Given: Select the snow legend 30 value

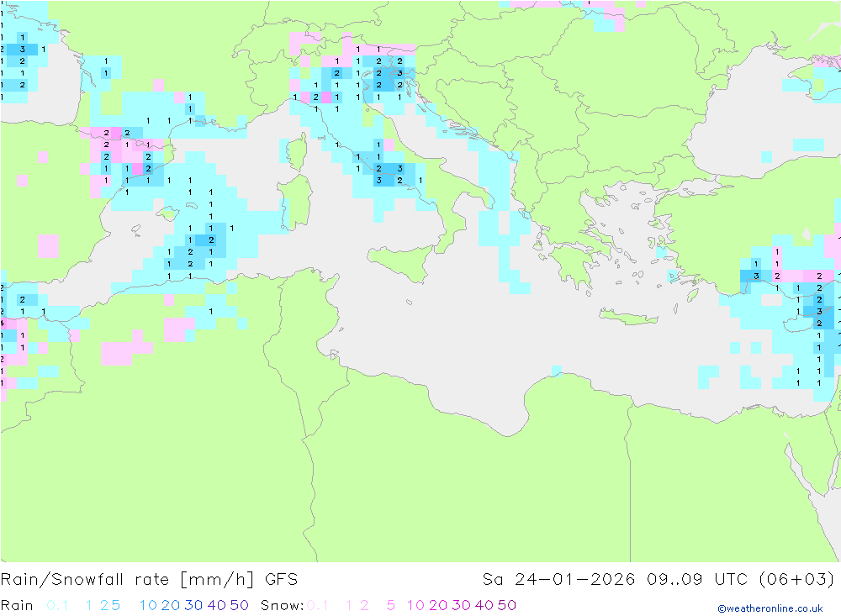Looking at the screenshot, I should [x=461, y=605].
